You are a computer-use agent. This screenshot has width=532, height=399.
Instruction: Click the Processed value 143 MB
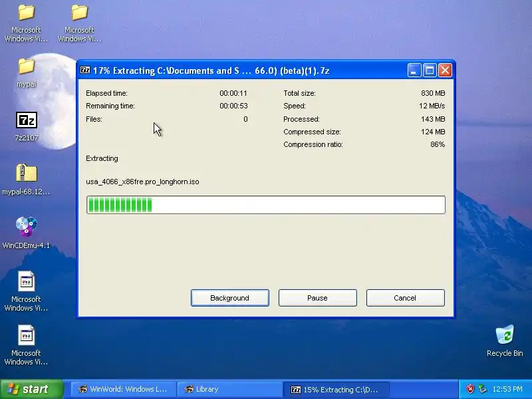coord(433,119)
